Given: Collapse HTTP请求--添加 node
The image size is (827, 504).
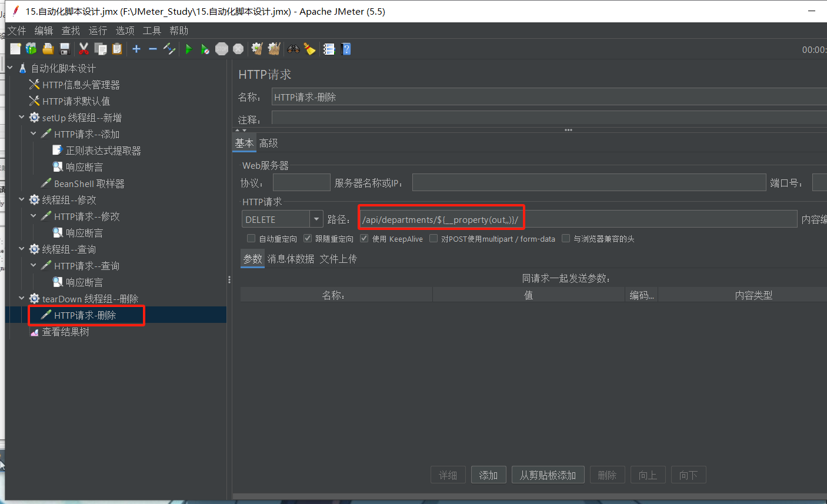Looking at the screenshot, I should [34, 134].
